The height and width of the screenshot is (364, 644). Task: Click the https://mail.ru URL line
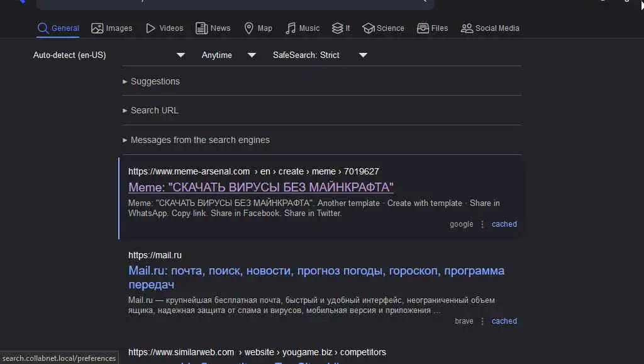click(x=155, y=255)
